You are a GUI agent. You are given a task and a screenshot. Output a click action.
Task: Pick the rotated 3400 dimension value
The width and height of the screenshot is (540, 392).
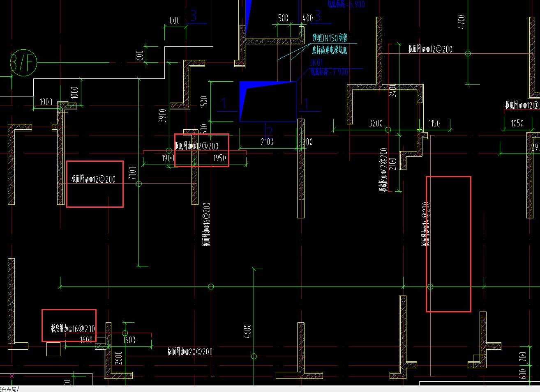393,89
